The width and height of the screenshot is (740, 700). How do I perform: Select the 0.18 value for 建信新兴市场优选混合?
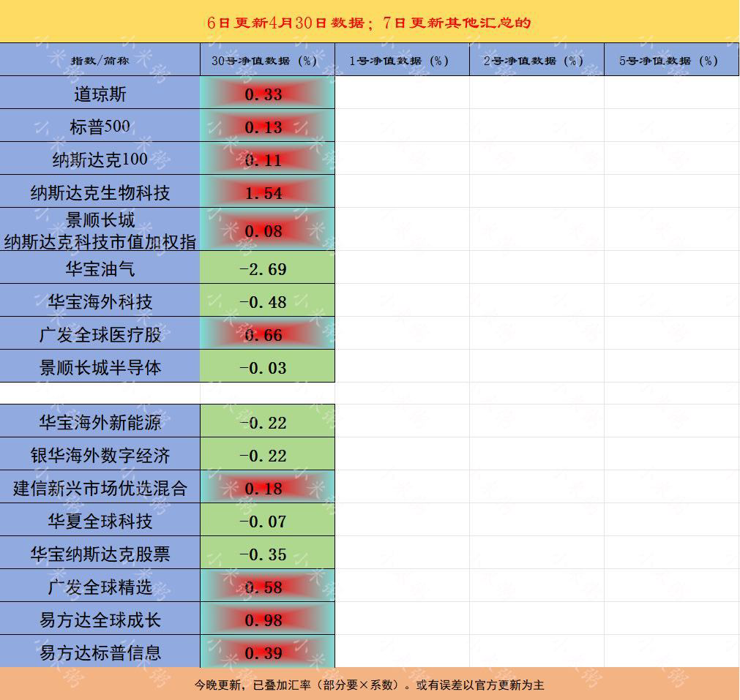pos(268,487)
